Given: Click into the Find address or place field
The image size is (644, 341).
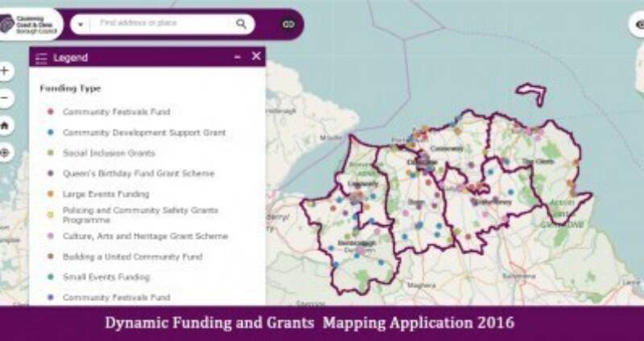Looking at the screenshot, I should (161, 24).
